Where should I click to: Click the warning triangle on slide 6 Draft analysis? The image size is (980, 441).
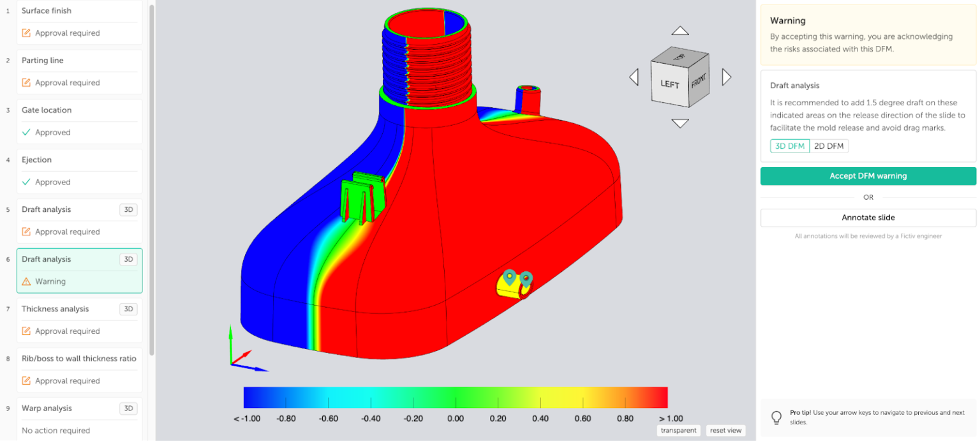click(x=26, y=281)
